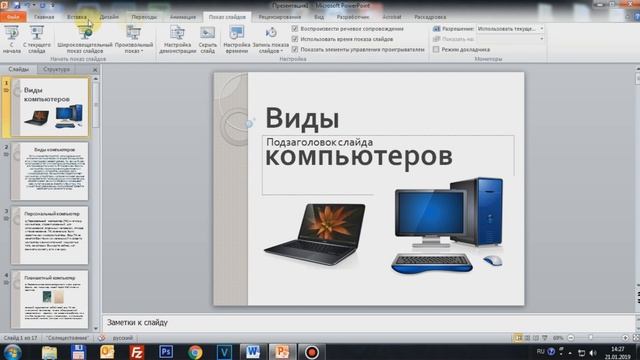Switch to the Переходы tab

point(144,17)
